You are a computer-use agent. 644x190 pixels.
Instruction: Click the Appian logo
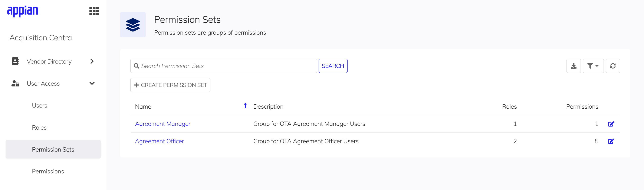[23, 11]
